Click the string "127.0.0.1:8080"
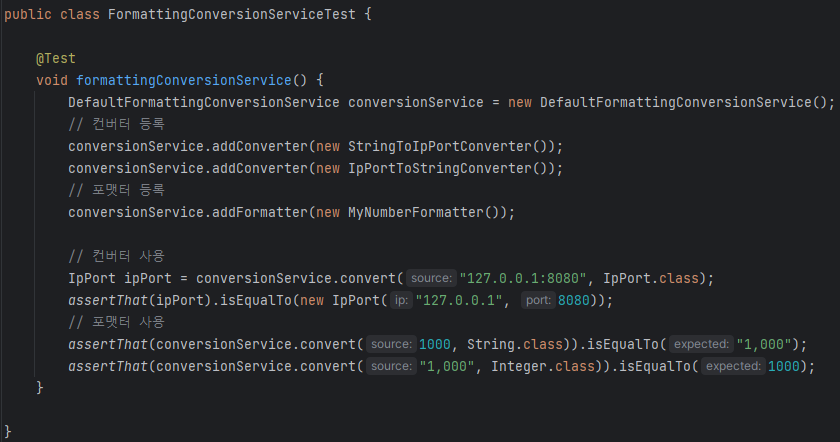This screenshot has height=442, width=840. pos(523,278)
